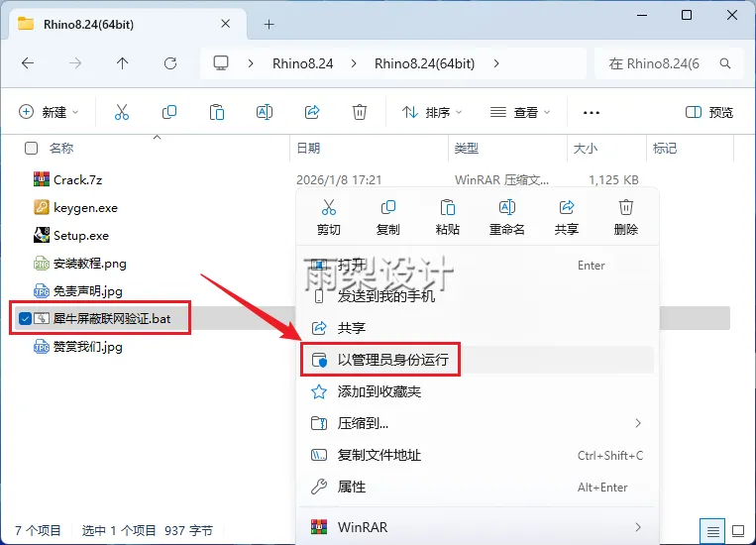Close the Rhino8.24(64bit) tab
This screenshot has width=756, height=545.
tap(225, 24)
